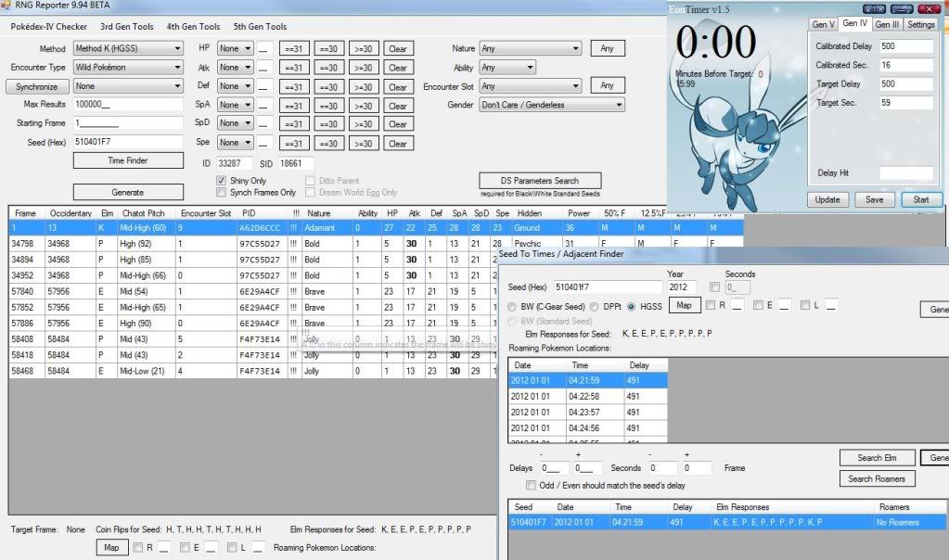Click the Search Elm button
This screenshot has width=949, height=560.
pyautogui.click(x=877, y=458)
